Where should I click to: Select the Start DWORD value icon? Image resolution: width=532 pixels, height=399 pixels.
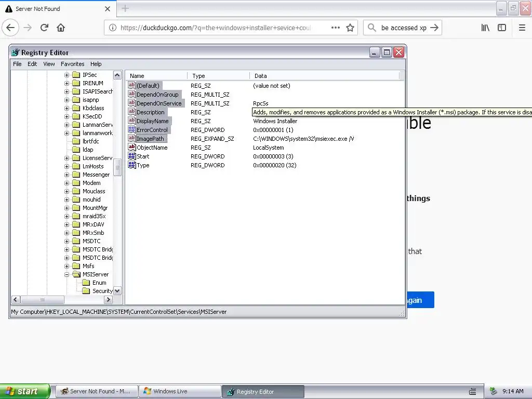131,156
